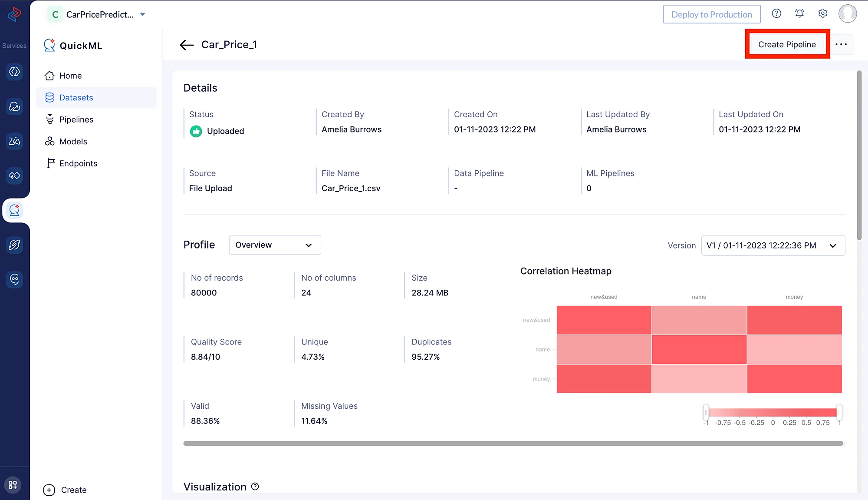Open the Profile Overview dropdown
This screenshot has width=868, height=500.
[x=275, y=245]
